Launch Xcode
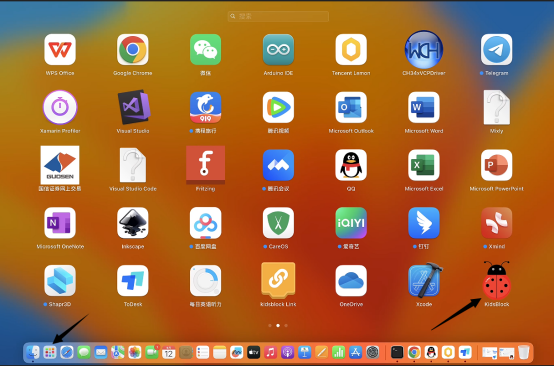 pyautogui.click(x=425, y=280)
